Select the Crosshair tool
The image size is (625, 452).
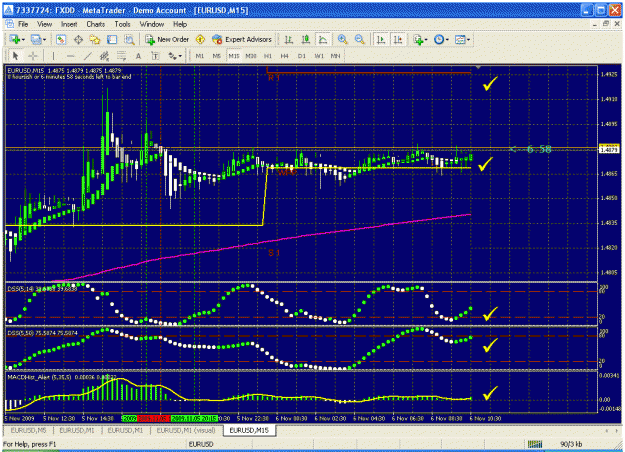(x=33, y=56)
